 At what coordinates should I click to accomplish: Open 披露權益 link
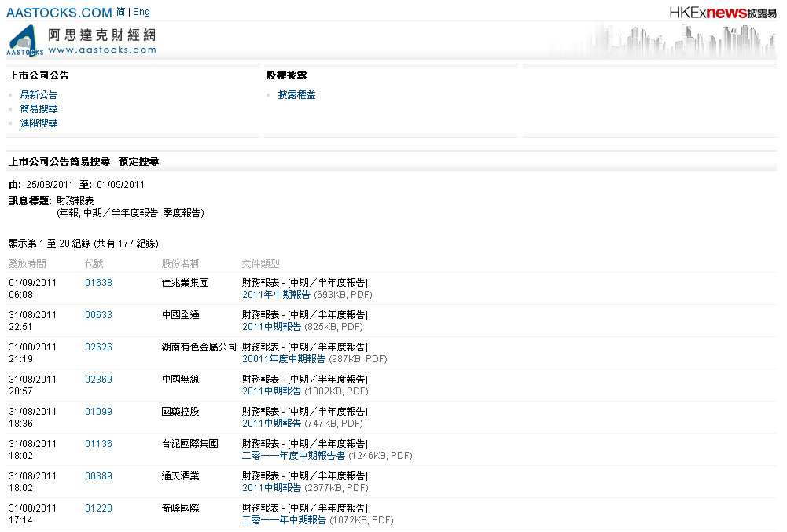(x=296, y=95)
